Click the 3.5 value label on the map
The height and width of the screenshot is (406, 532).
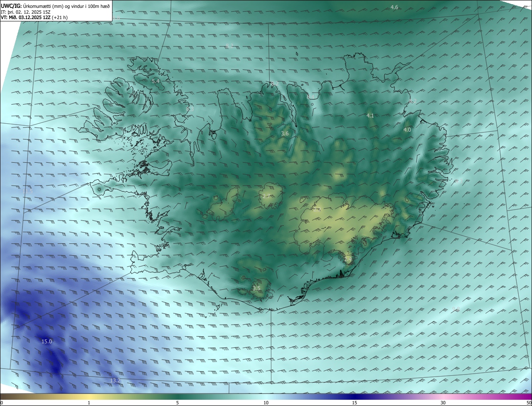(256, 288)
